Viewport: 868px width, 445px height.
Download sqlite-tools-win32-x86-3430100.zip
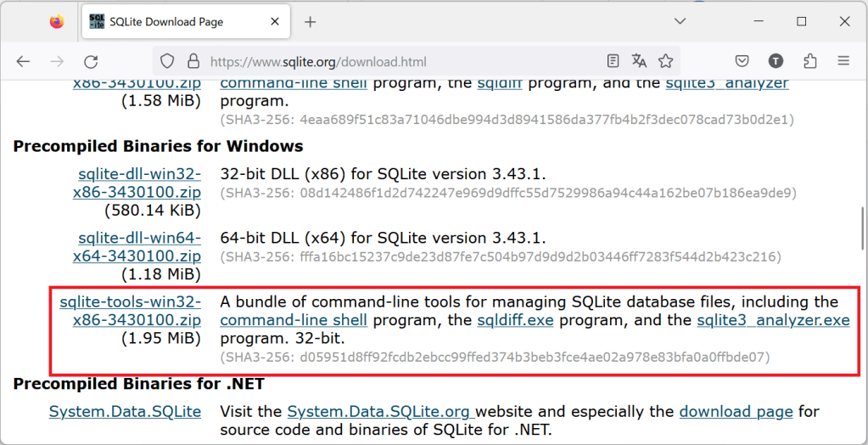click(130, 311)
